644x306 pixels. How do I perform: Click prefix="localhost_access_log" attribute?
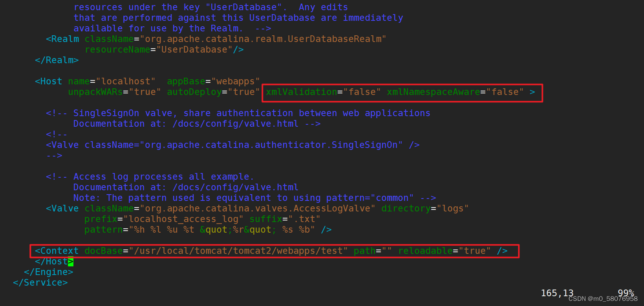coord(164,219)
